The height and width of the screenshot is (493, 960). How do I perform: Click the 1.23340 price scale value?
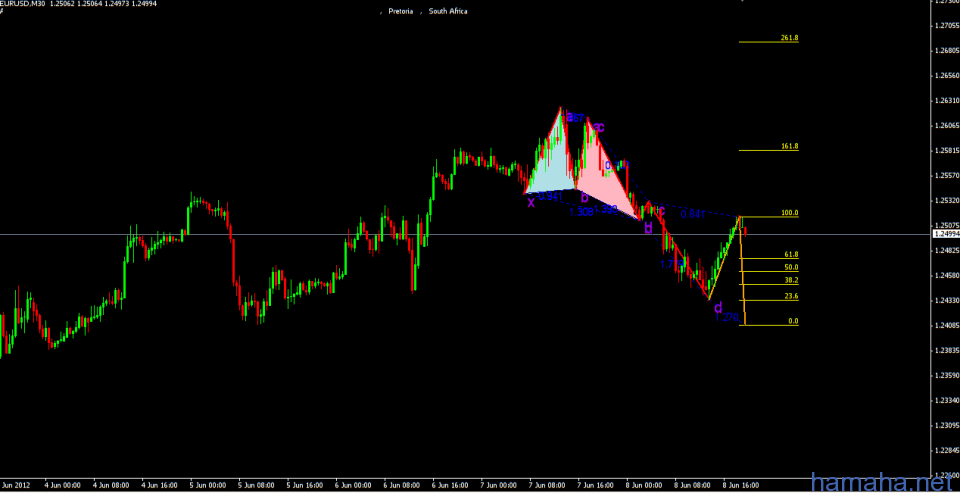(947, 401)
